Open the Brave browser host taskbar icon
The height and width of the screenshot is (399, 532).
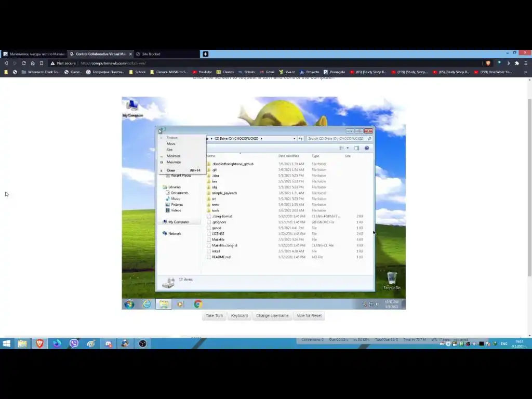coord(39,343)
